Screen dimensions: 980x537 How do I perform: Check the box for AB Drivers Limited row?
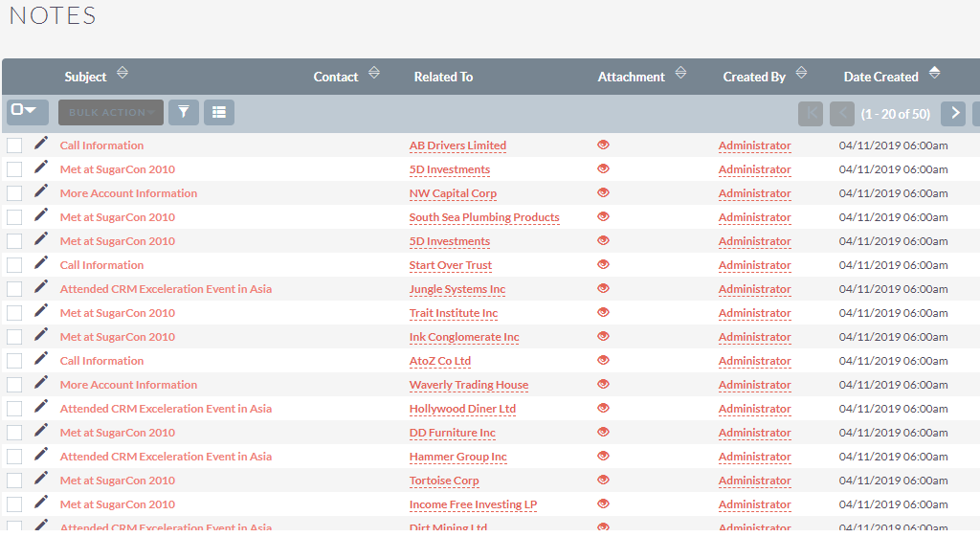[x=14, y=145]
